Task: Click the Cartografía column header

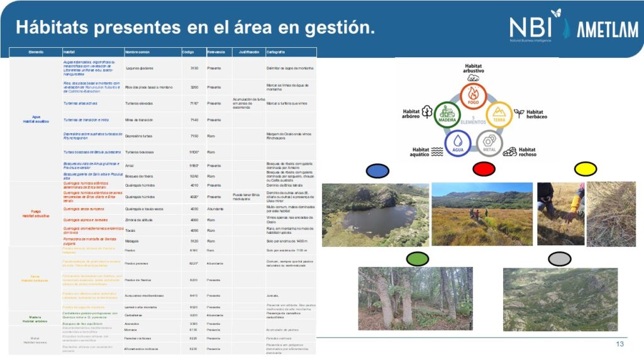Action: 291,52
